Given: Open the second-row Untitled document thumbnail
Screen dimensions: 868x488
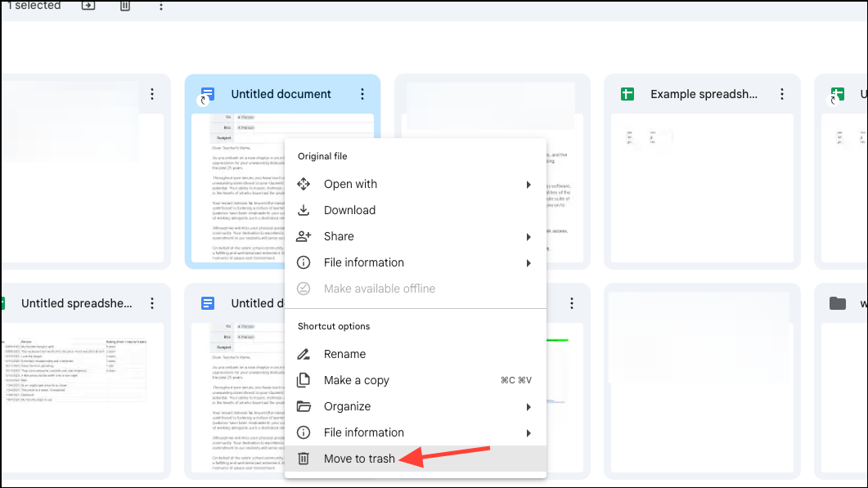Looking at the screenshot, I should tap(238, 398).
